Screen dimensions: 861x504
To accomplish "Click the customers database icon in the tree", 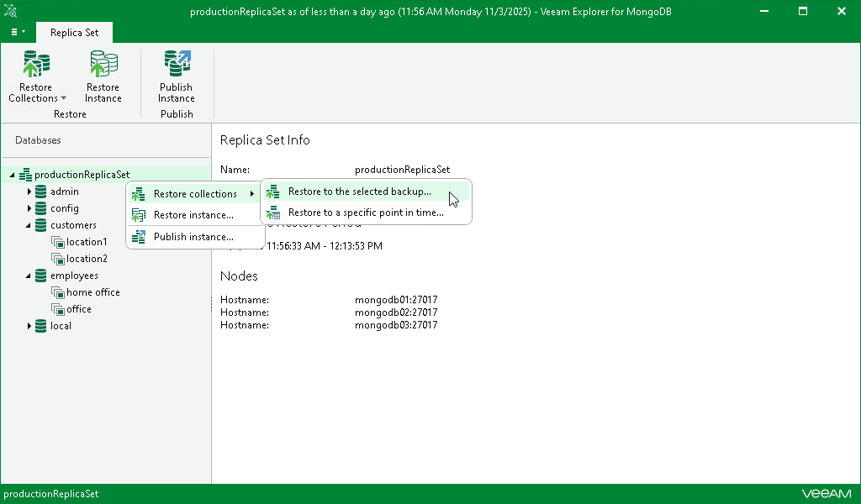I will tap(40, 225).
